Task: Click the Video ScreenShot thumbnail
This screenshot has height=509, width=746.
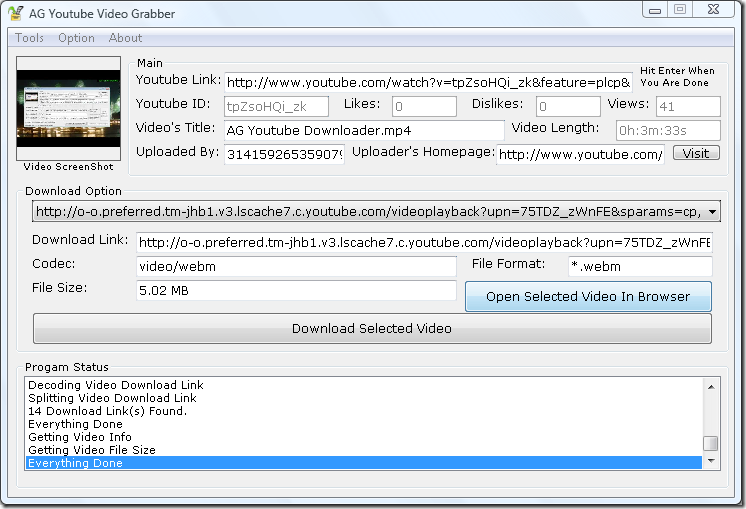Action: 69,108
